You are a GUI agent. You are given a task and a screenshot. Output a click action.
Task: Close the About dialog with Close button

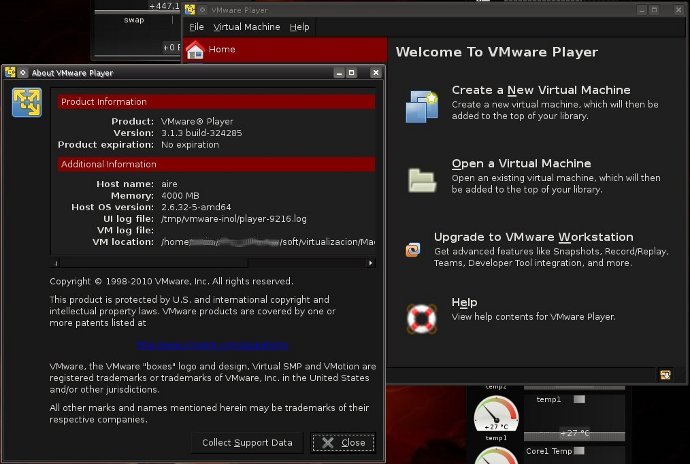pyautogui.click(x=343, y=442)
